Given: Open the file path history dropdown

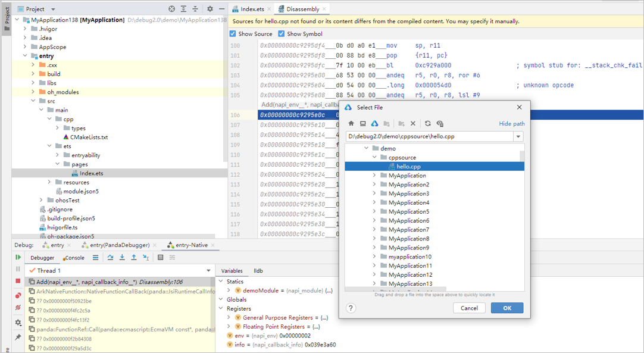Looking at the screenshot, I should [518, 137].
